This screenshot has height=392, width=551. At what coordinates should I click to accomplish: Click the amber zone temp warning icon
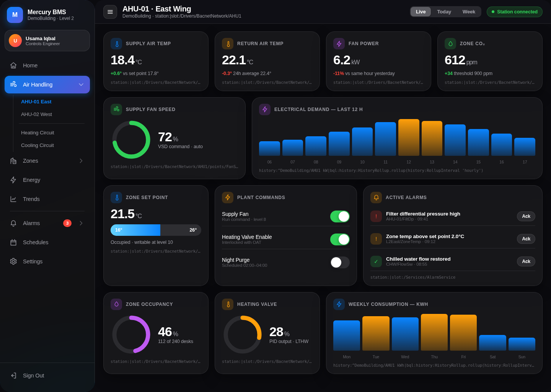coord(376,239)
